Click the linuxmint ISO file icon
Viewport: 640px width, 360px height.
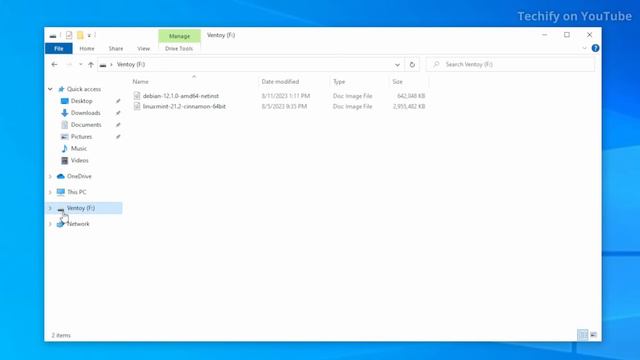point(137,107)
